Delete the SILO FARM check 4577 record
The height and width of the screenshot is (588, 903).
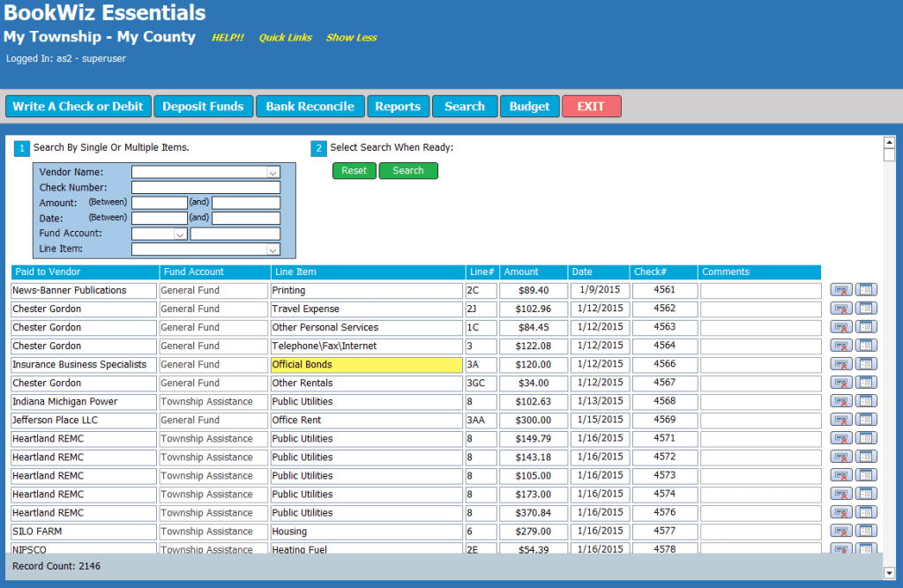(x=841, y=531)
